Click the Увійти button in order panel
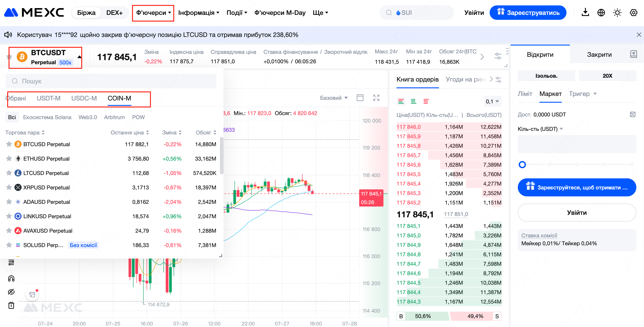 577,213
